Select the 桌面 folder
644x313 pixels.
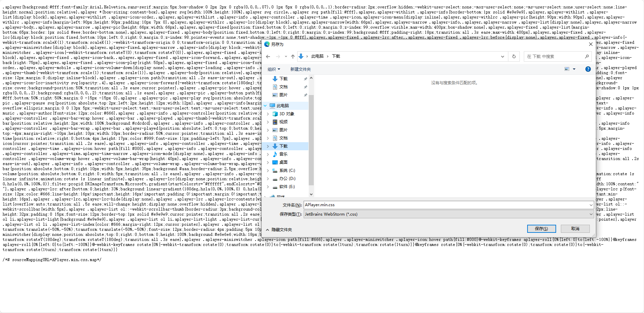click(x=283, y=162)
